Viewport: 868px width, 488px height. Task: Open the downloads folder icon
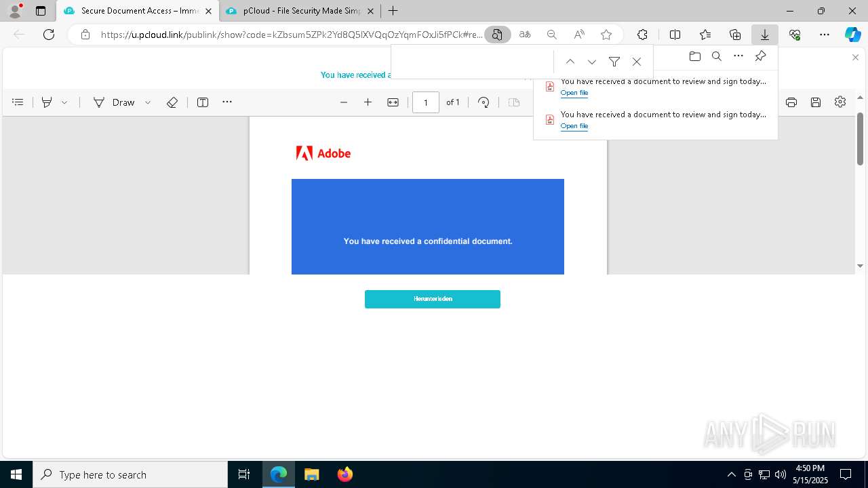pyautogui.click(x=695, y=56)
